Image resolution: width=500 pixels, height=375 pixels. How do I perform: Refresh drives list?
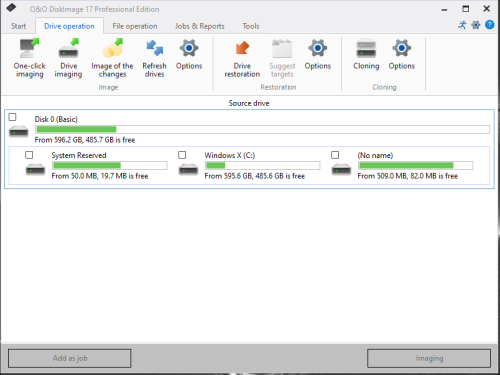tap(154, 58)
